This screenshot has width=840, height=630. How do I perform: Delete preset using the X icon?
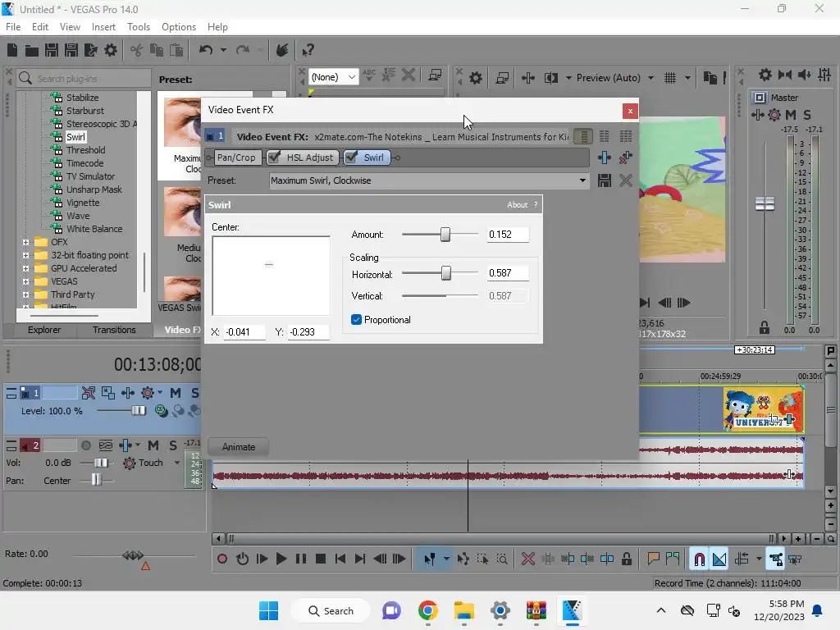pyautogui.click(x=625, y=180)
